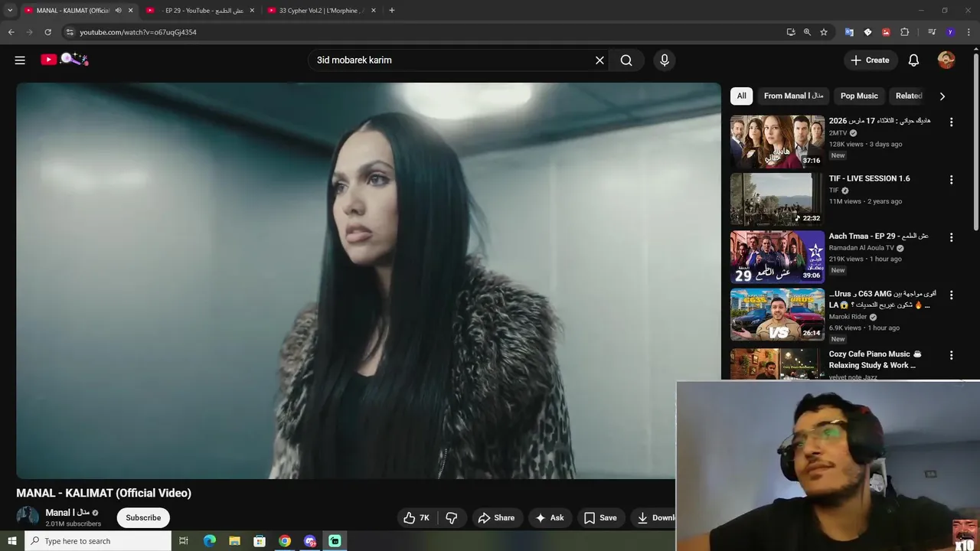Go to YouTube home via the logo
The width and height of the screenshot is (980, 551).
point(64,60)
